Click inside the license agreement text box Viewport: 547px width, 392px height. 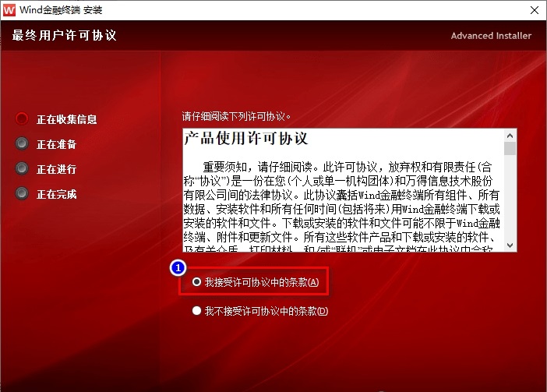(343, 203)
